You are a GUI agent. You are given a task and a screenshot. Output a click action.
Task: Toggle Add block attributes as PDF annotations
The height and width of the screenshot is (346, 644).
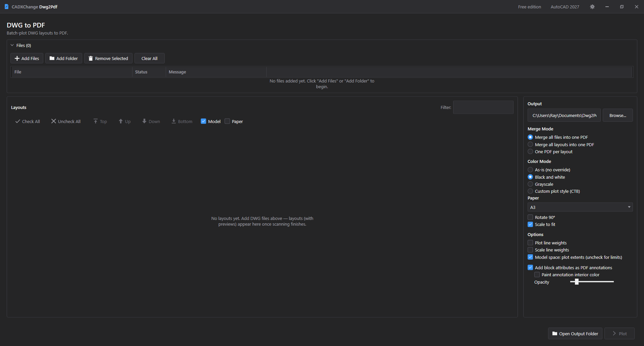click(x=530, y=268)
